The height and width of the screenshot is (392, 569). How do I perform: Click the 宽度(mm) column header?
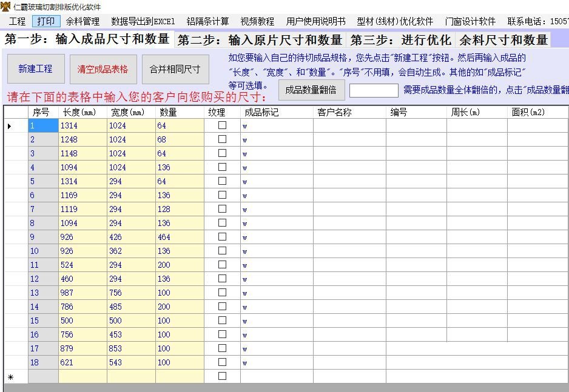[132, 112]
